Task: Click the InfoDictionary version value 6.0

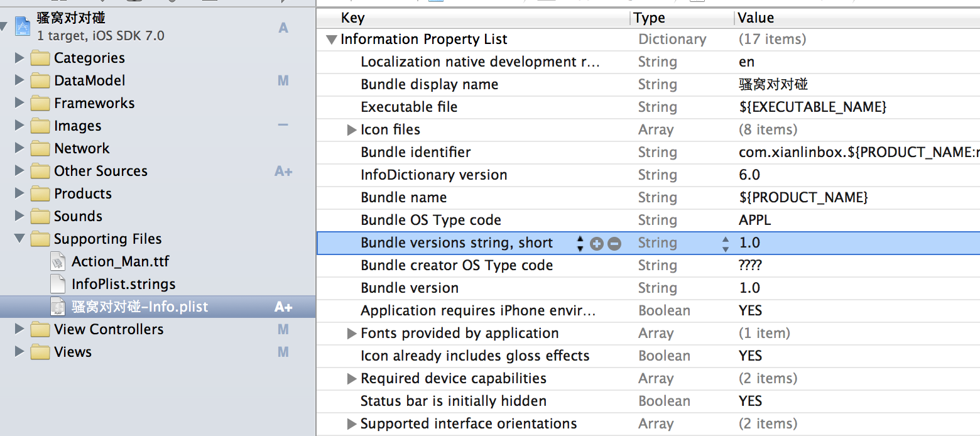Action: [x=749, y=175]
